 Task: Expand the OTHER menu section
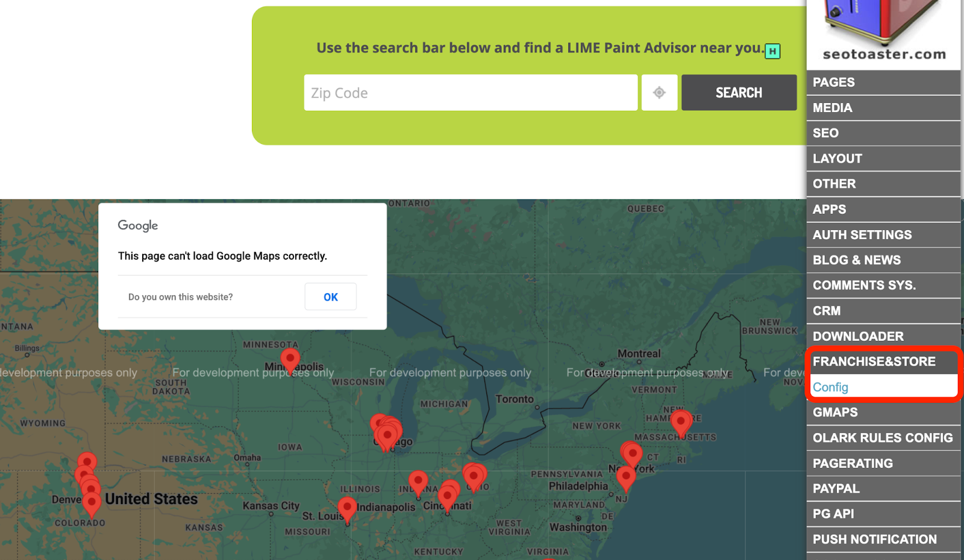tap(883, 184)
